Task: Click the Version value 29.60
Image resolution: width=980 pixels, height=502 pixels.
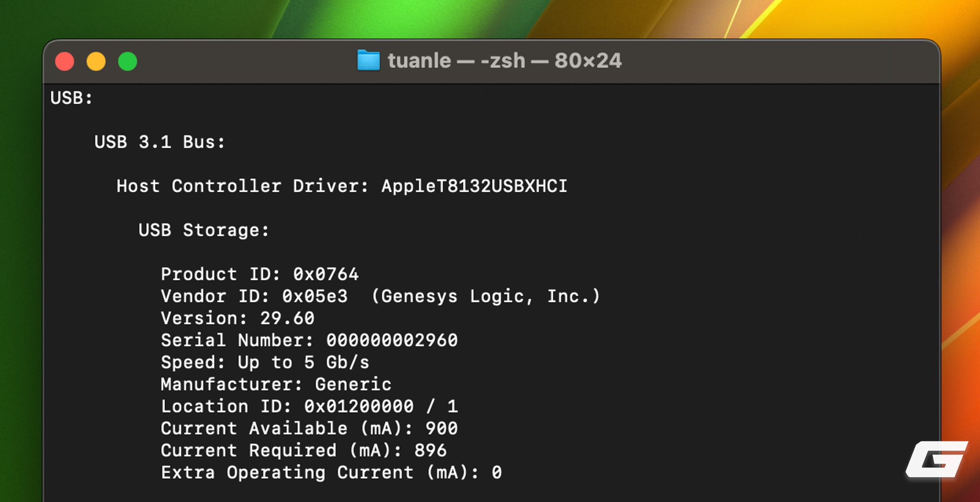Action: point(287,318)
